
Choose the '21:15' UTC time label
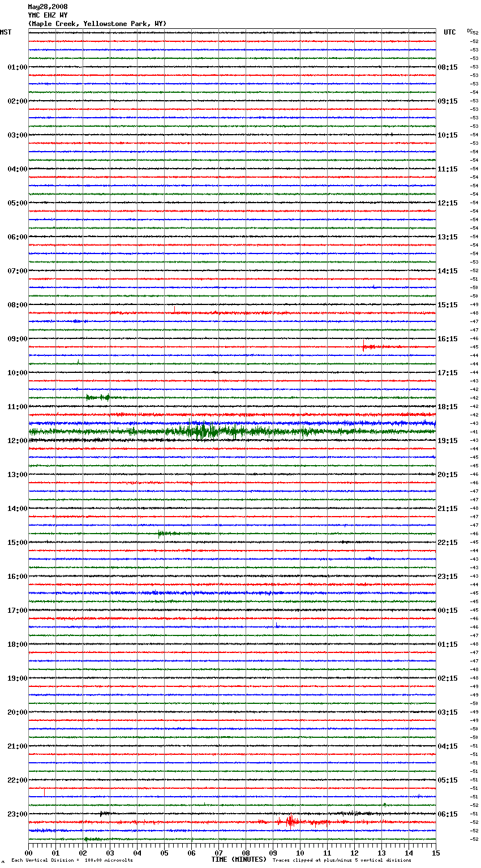coord(448,509)
